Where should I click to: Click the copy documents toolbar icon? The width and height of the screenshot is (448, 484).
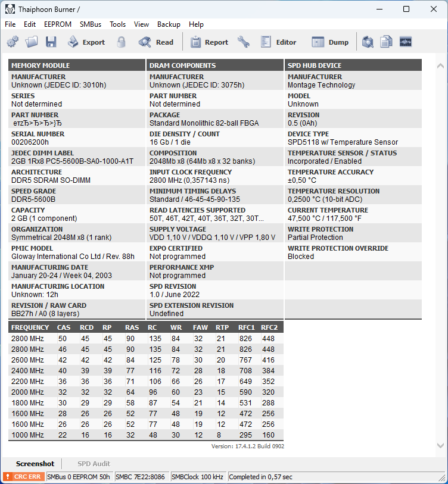click(x=386, y=42)
